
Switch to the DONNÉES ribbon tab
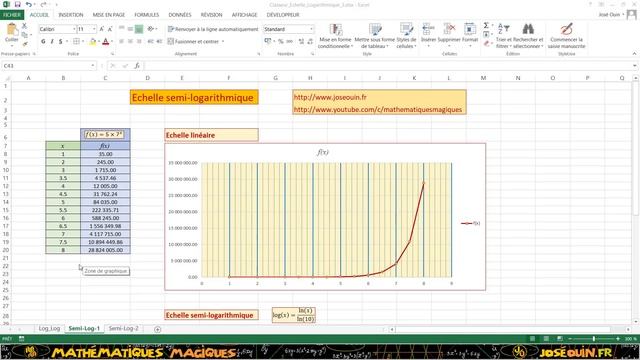pos(180,15)
